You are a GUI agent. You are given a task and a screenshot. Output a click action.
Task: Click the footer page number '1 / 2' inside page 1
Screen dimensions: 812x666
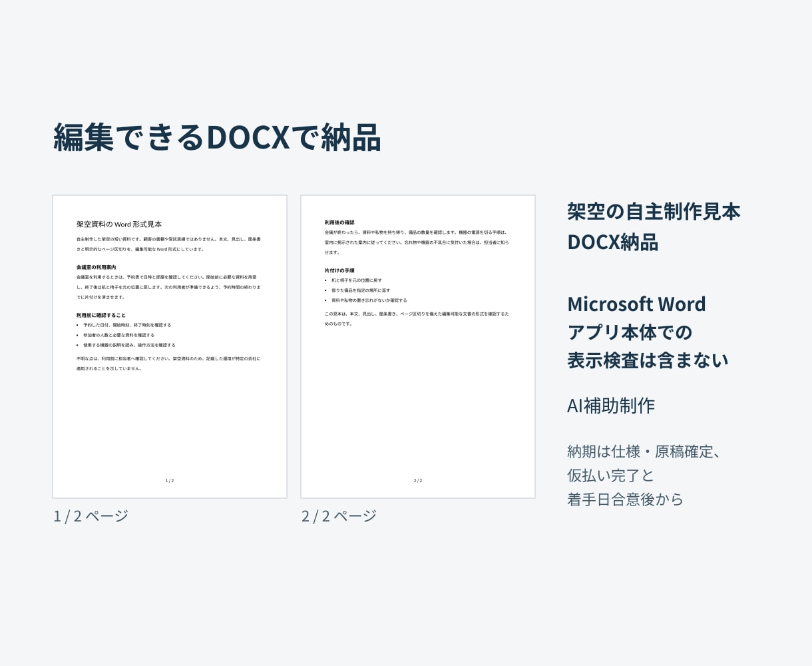170,480
